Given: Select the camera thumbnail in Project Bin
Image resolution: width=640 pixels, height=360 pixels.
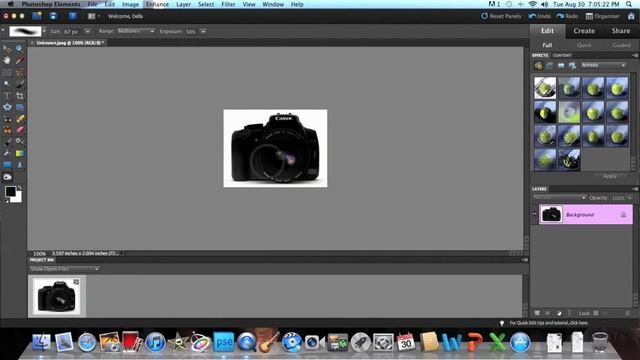Looking at the screenshot, I should tap(56, 296).
